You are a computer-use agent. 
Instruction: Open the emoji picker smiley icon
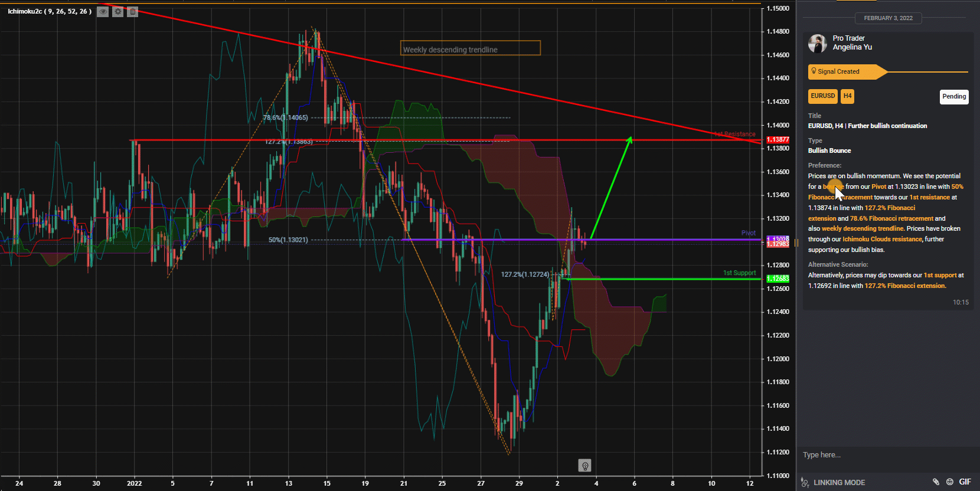pos(950,482)
